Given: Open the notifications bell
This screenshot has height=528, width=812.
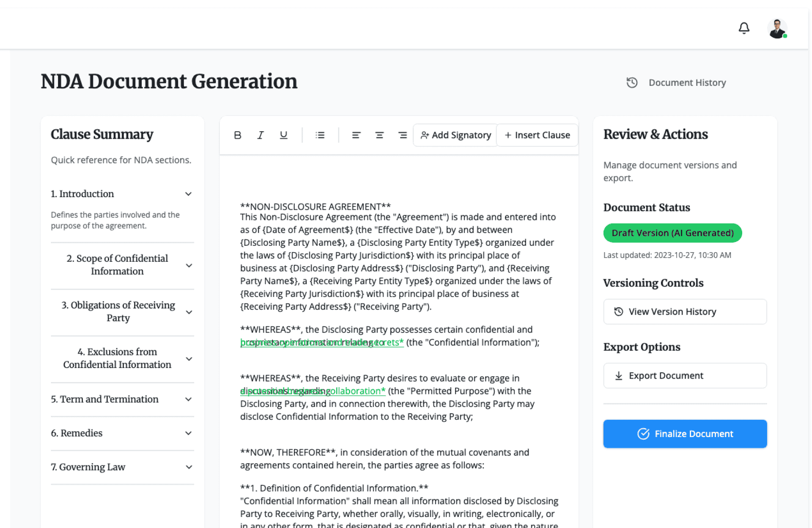Looking at the screenshot, I should point(744,28).
